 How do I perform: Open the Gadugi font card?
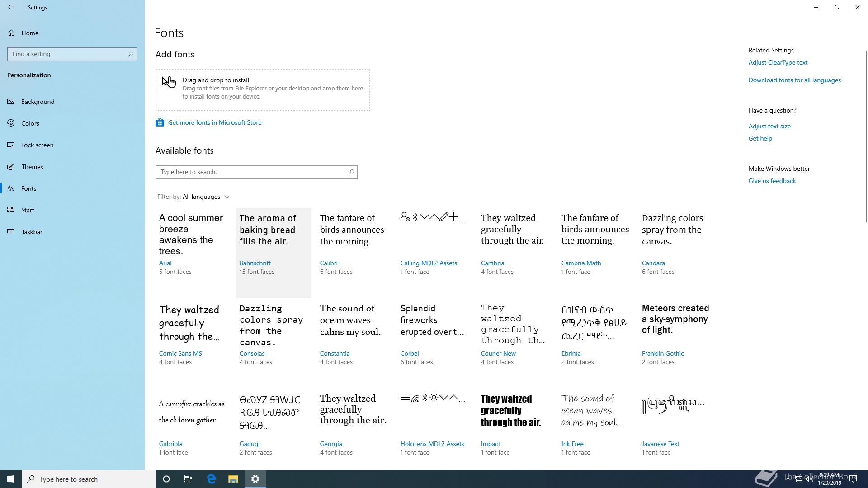(273, 429)
